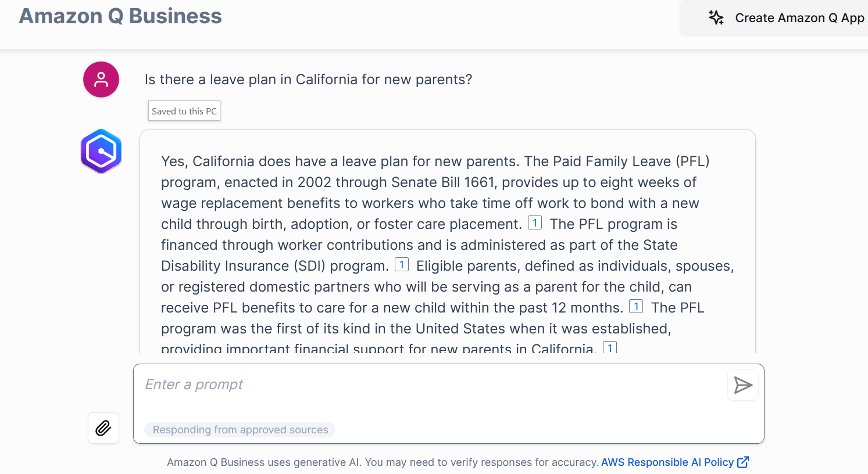
Task: Click the pink user profile circle
Action: [x=101, y=79]
